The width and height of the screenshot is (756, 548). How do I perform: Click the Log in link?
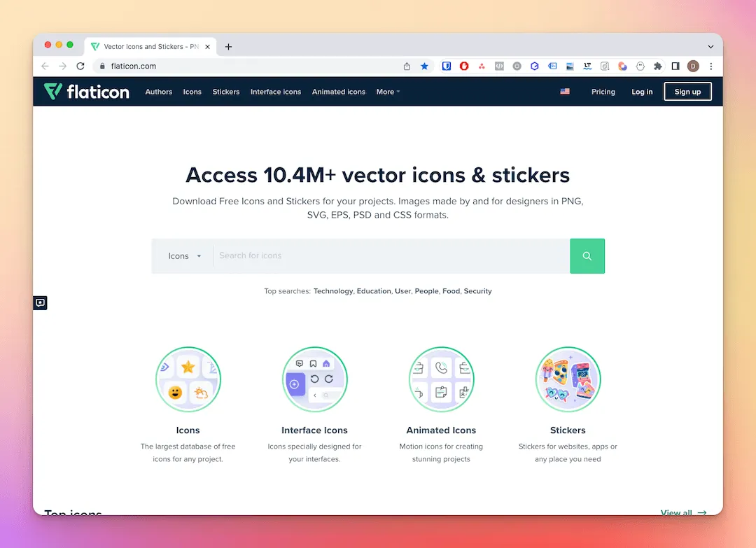point(642,92)
